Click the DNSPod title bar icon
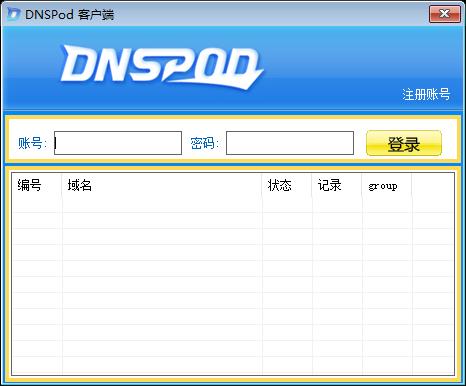The height and width of the screenshot is (386, 466). pos(14,14)
